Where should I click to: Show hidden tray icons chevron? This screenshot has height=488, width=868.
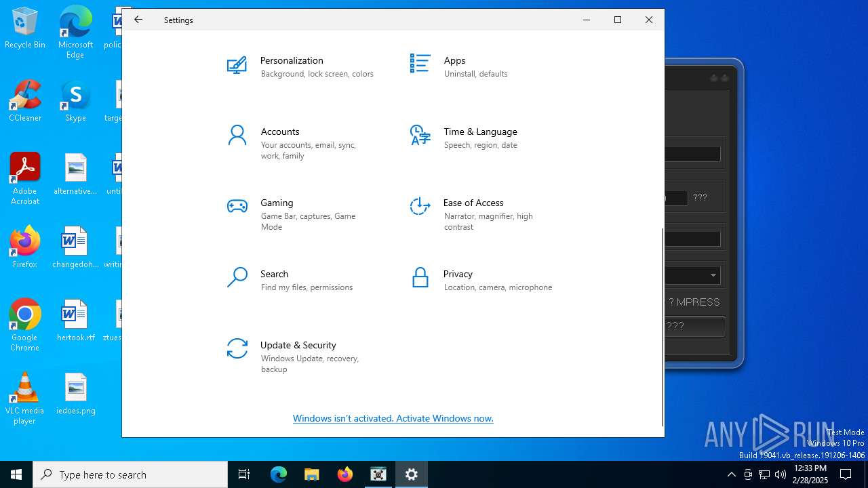coord(731,474)
